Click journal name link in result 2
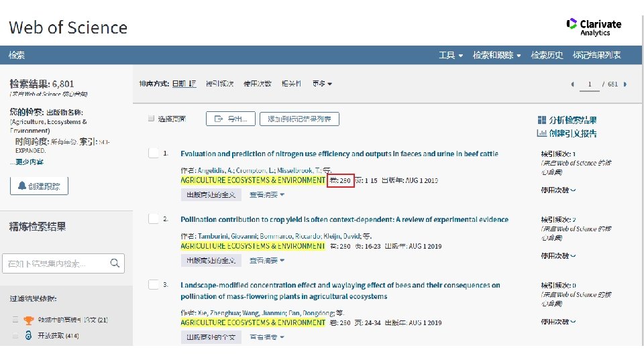 [253, 246]
